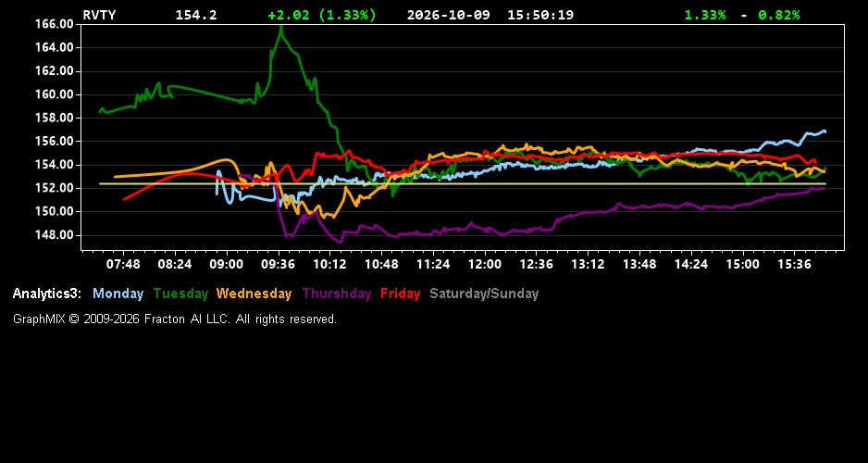Click the 10:12 time axis label
This screenshot has height=463, width=868.
click(330, 265)
